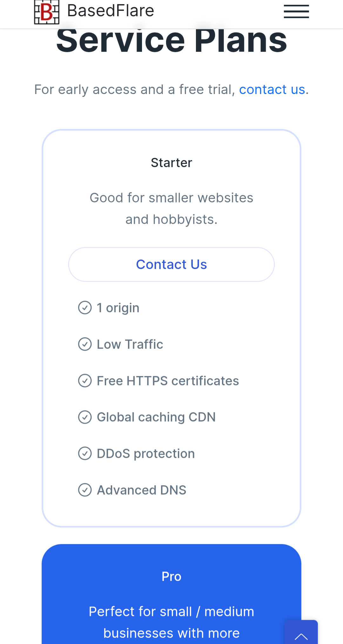343x644 pixels.
Task: Click the Starter plan Contact Us button
Action: [x=171, y=264]
